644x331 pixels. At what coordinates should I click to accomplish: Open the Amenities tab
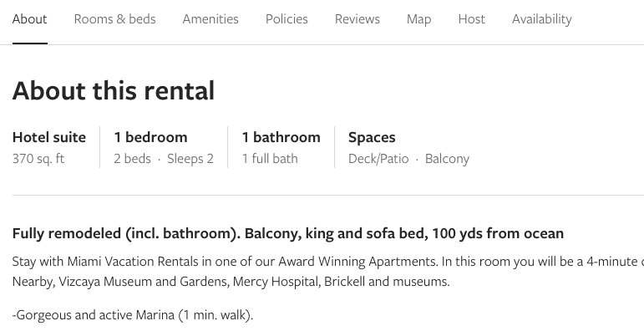(210, 19)
